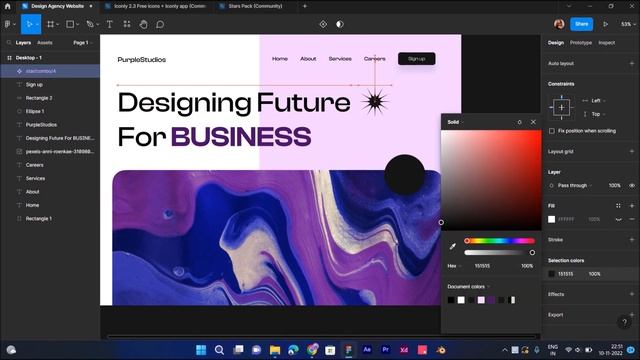Viewport: 640px width, 360px height.
Task: Click the Sign up button on canvas
Action: pyautogui.click(x=416, y=59)
